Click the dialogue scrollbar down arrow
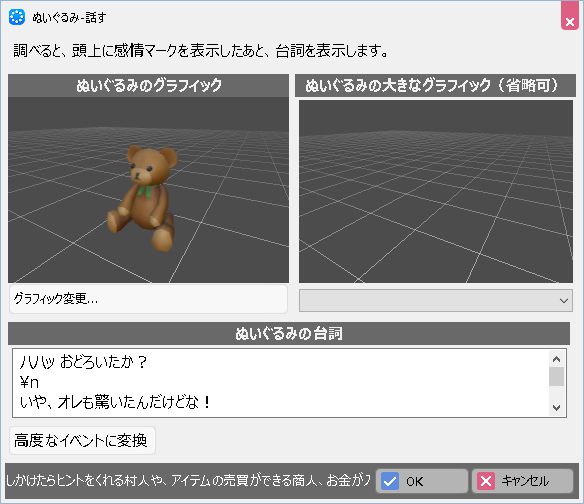The image size is (584, 504). [x=556, y=407]
